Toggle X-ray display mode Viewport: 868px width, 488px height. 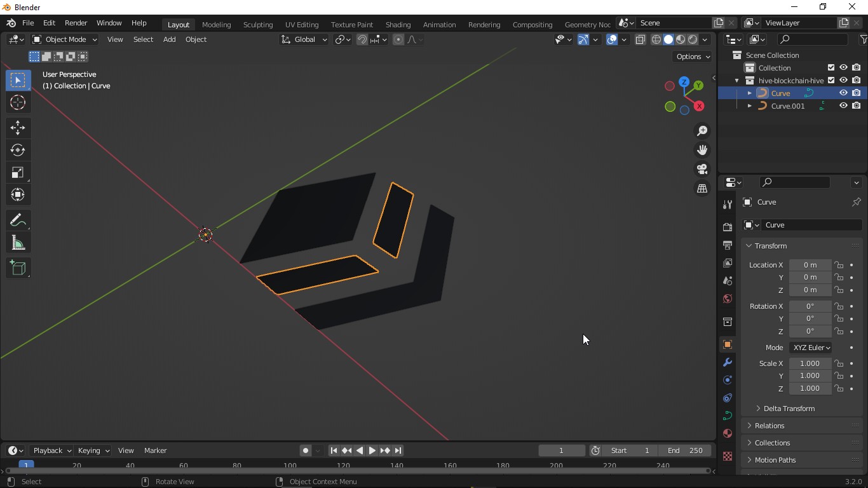(x=640, y=39)
